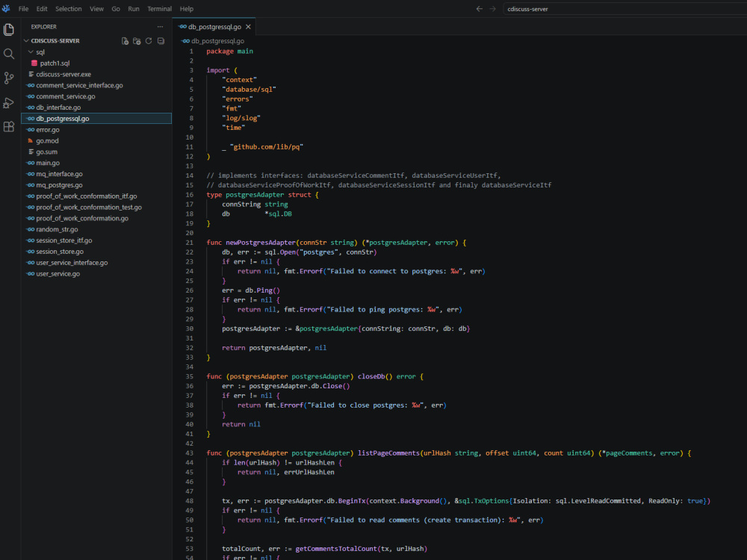Screen dimensions: 747x560
Task: Open the Run menu
Action: pos(134,8)
